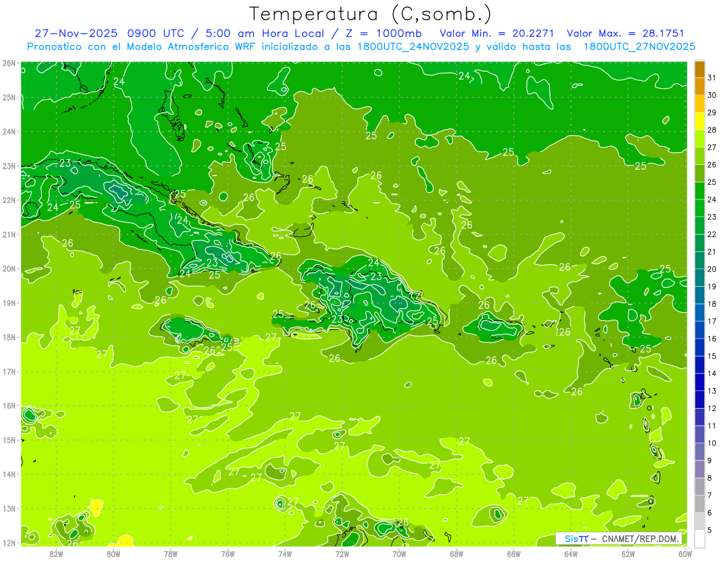Viewport: 728px width, 562px height.
Task: Click the '10' label on the color scale
Action: click(x=712, y=443)
